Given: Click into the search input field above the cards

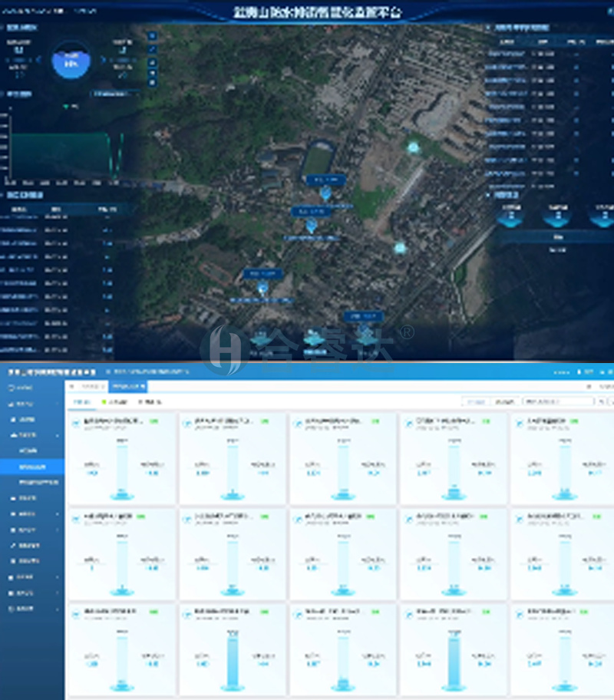Looking at the screenshot, I should point(556,401).
